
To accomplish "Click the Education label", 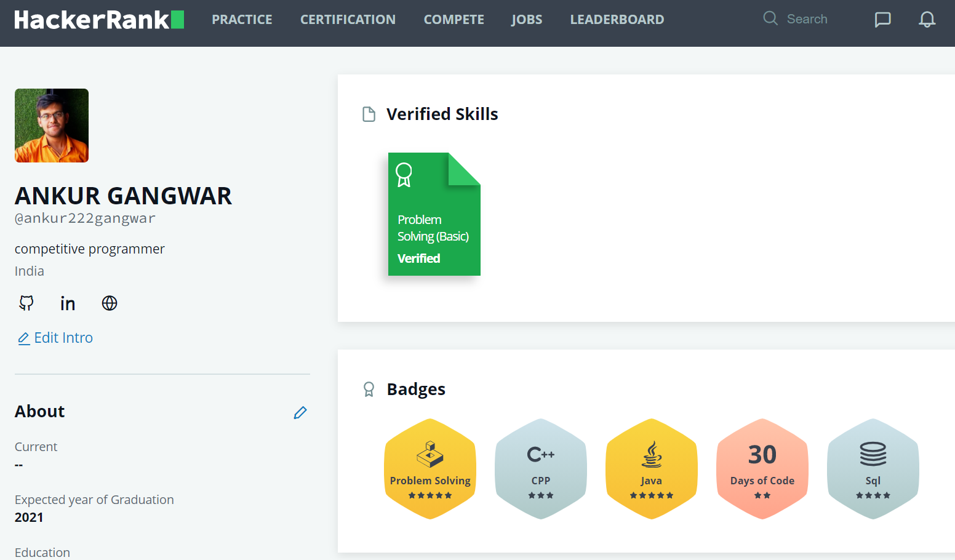I will point(42,553).
